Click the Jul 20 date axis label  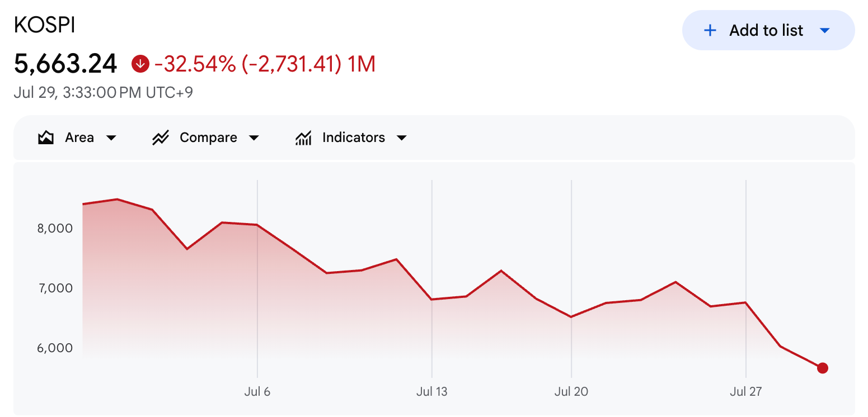[571, 391]
